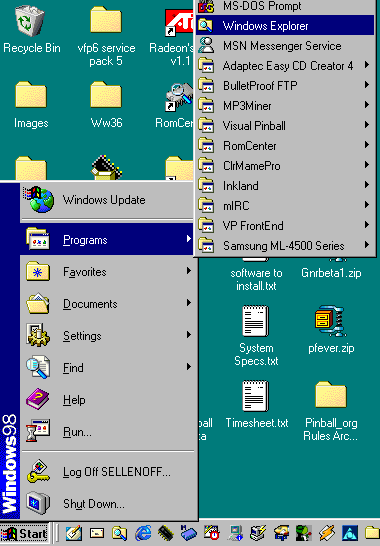Expand the Settings submenu
Viewport: 380px width, 546px height.
click(x=109, y=336)
